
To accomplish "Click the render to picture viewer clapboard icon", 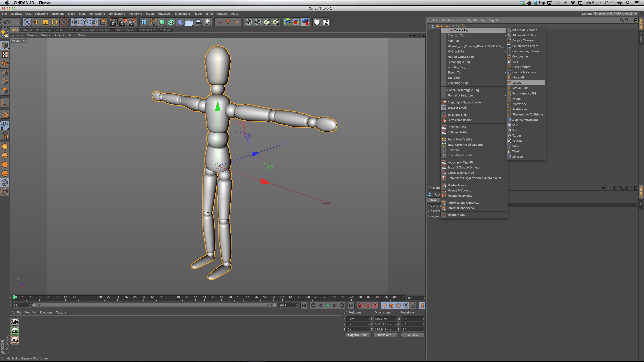I will tap(123, 22).
